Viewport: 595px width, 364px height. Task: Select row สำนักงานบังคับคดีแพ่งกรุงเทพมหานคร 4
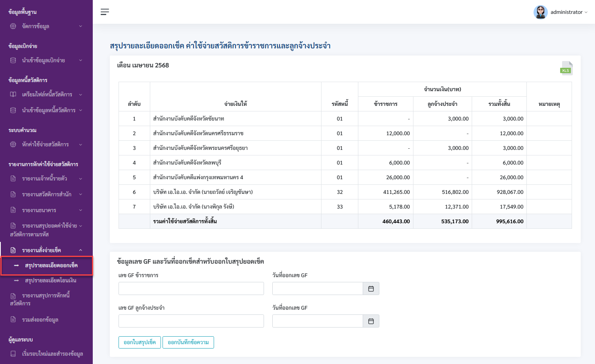click(345, 177)
